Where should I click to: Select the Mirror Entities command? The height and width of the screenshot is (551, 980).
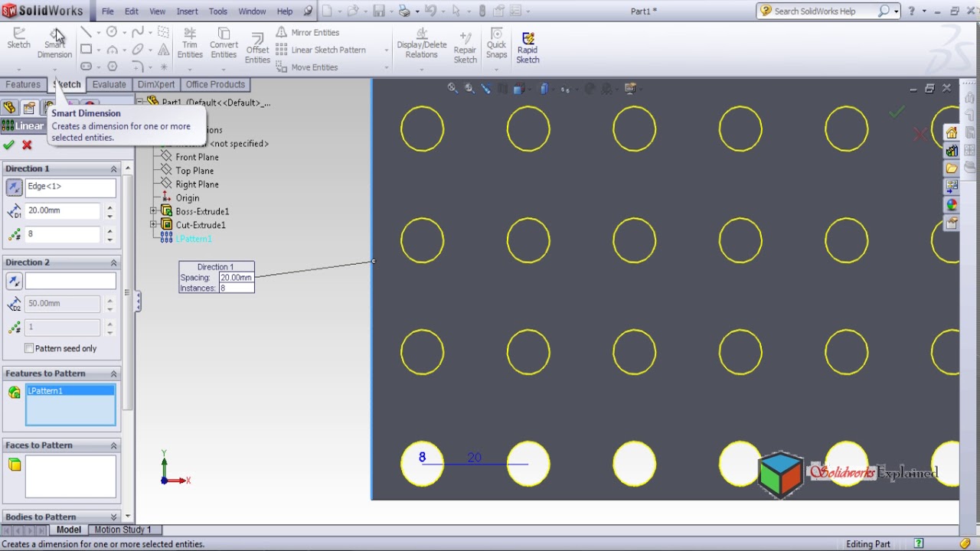[307, 32]
